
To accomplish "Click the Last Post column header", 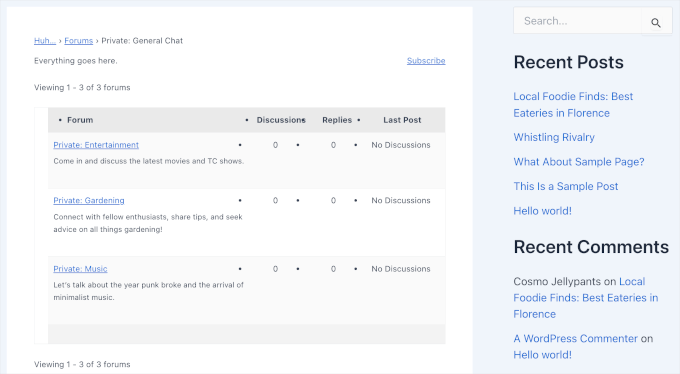I will point(402,120).
